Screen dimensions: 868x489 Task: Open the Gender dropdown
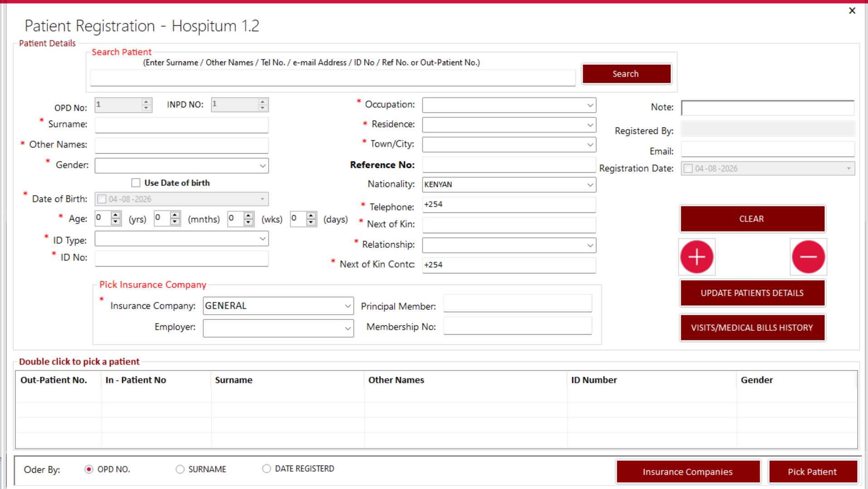tap(262, 166)
